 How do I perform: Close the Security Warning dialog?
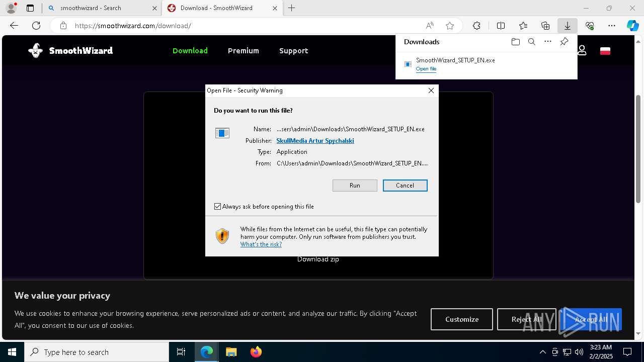tap(431, 90)
